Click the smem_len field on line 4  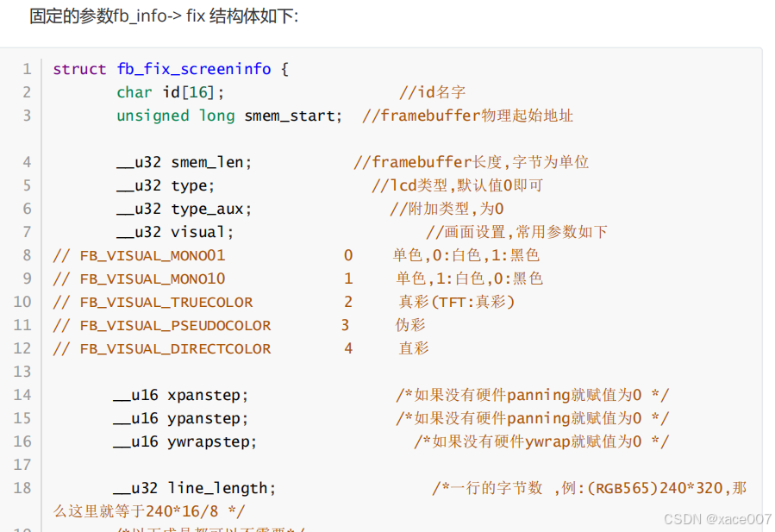210,162
